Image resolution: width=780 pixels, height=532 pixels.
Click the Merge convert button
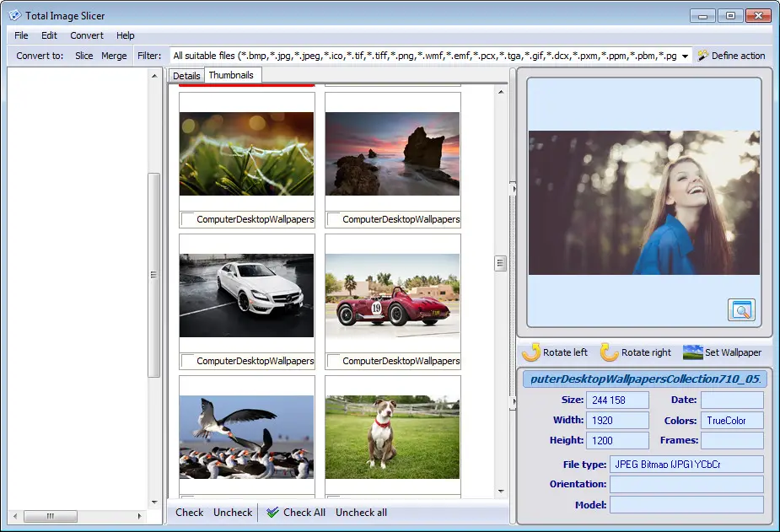tap(114, 56)
